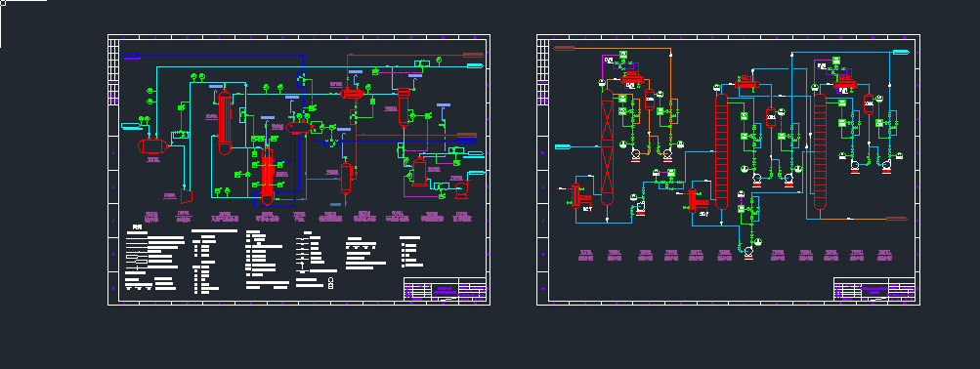This screenshot has width=980, height=369.
Task: Select the upper-right vertical separator, left drawing
Action: (x=404, y=106)
